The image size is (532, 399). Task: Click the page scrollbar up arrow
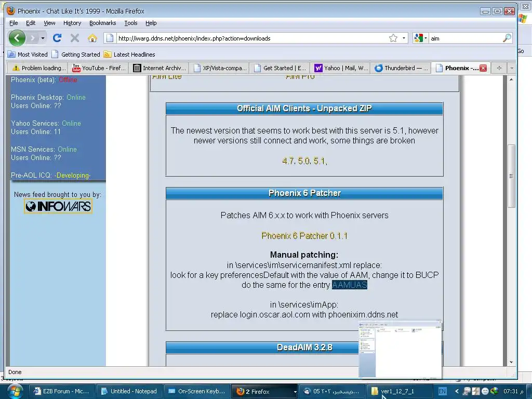[x=511, y=79]
